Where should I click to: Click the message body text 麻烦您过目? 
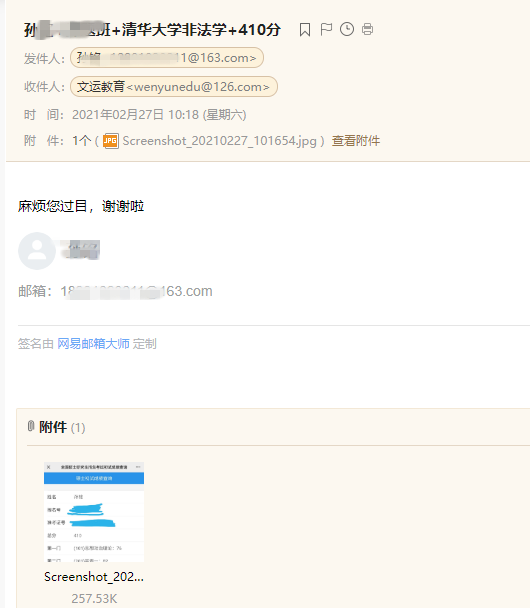52,206
